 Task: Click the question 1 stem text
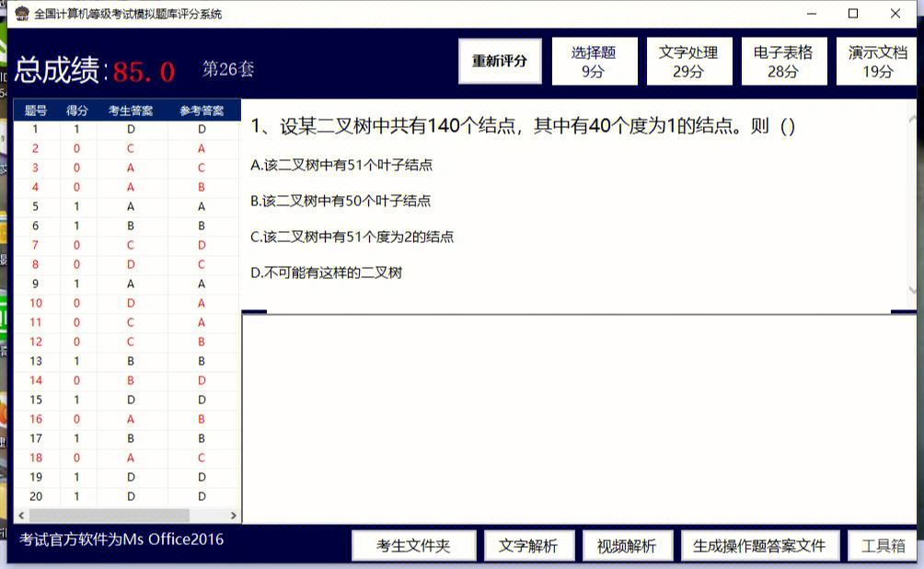click(523, 126)
